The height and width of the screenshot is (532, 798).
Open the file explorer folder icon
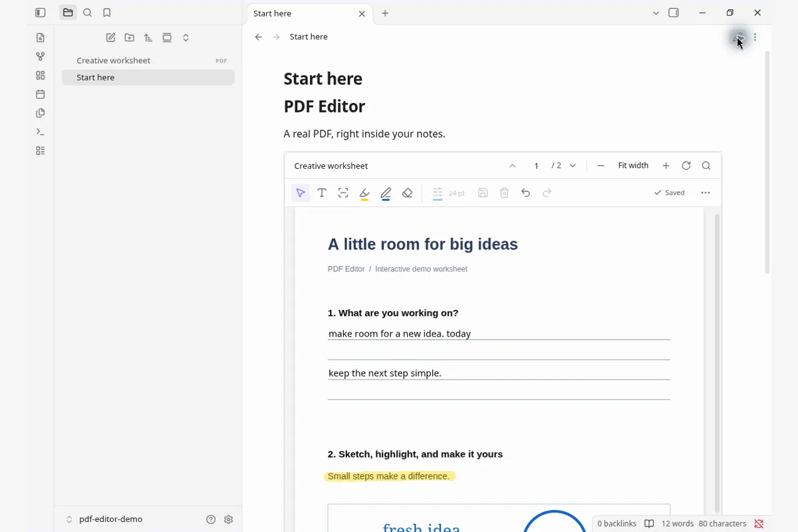[68, 13]
